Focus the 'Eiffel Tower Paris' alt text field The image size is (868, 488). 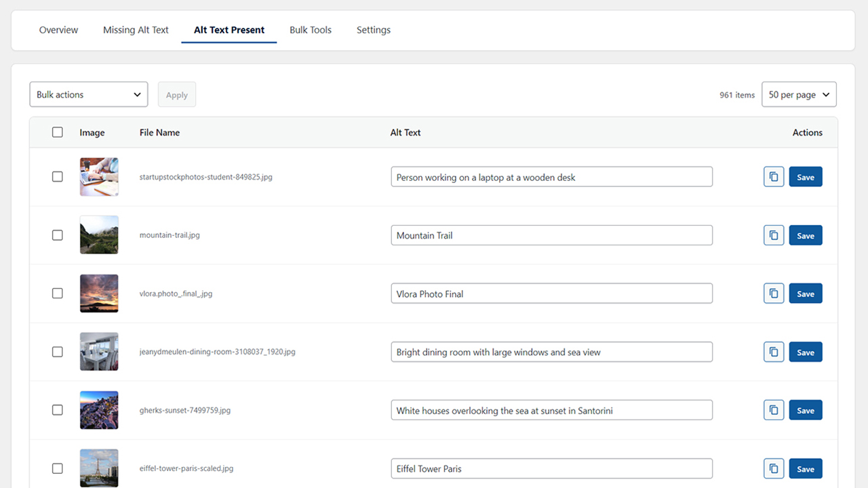552,468
